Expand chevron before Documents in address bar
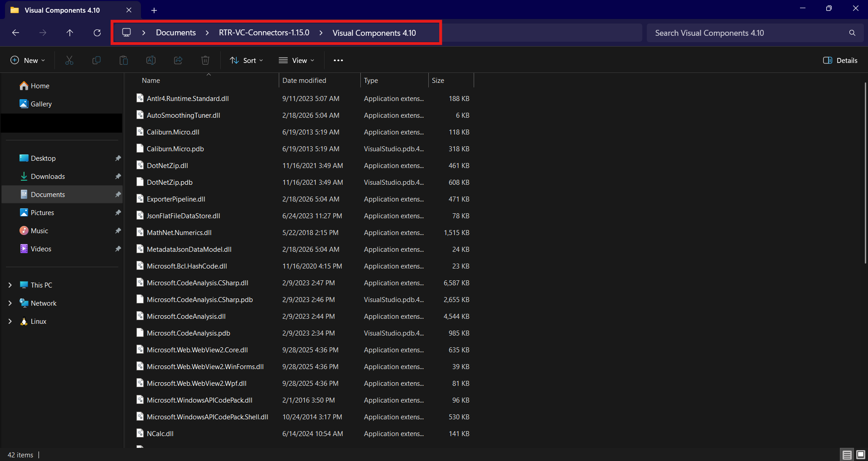This screenshot has width=868, height=461. (144, 33)
